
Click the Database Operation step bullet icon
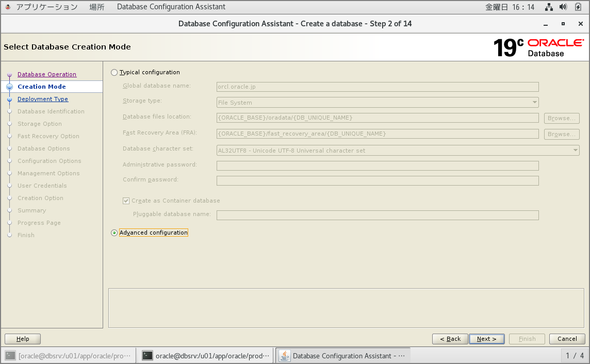pyautogui.click(x=9, y=75)
